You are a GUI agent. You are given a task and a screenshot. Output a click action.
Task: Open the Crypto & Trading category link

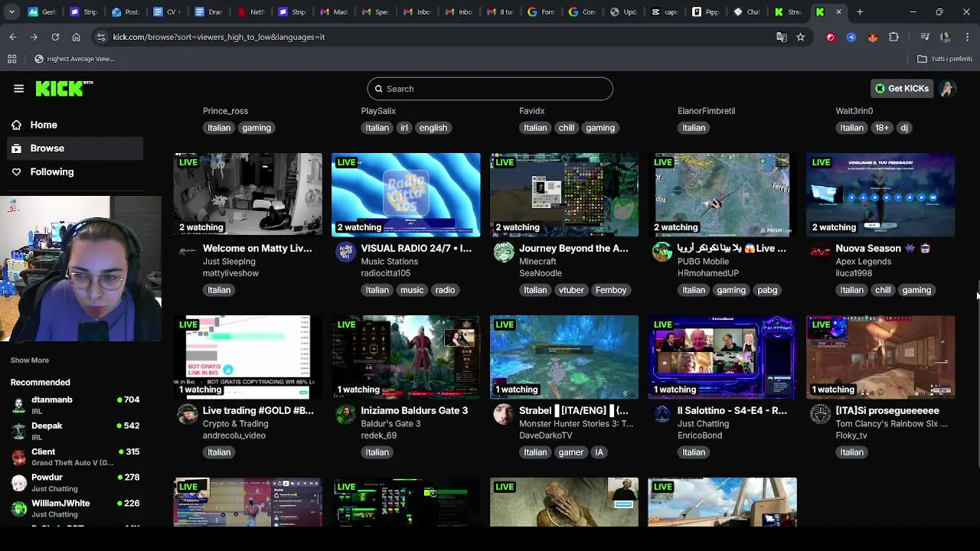pyautogui.click(x=236, y=424)
